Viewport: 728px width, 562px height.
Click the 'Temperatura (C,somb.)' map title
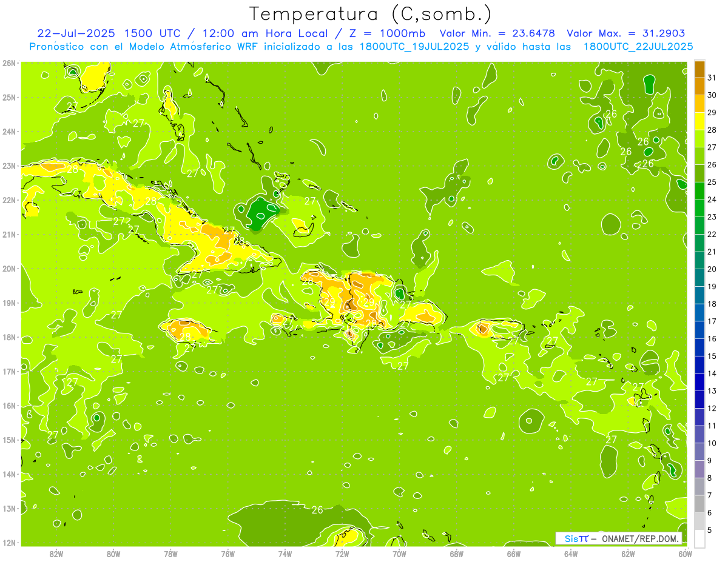(369, 13)
